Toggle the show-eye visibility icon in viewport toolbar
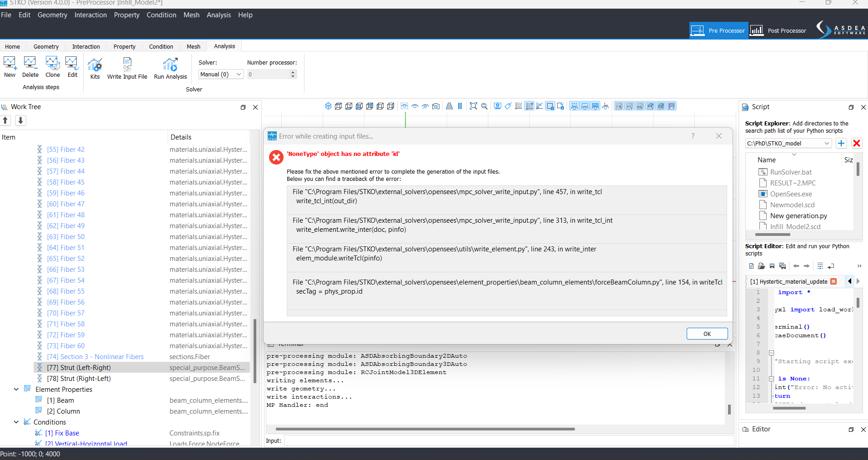 point(415,106)
